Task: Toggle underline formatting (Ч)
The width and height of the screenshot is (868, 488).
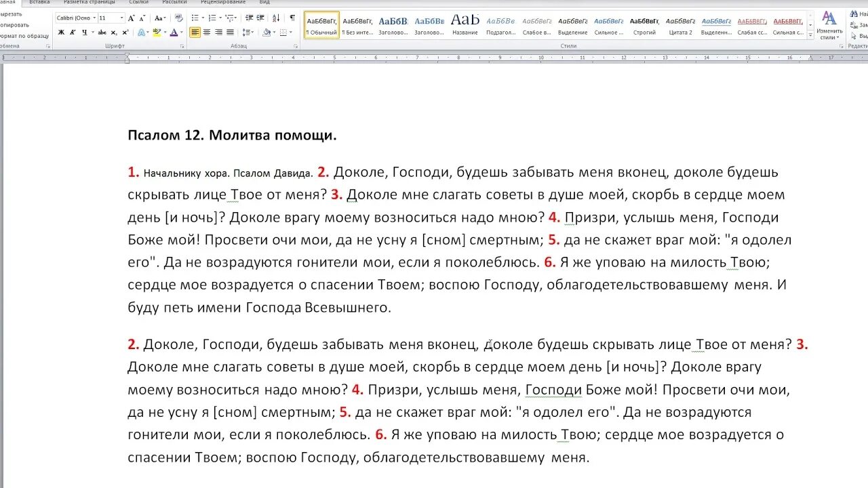Action: coord(84,32)
